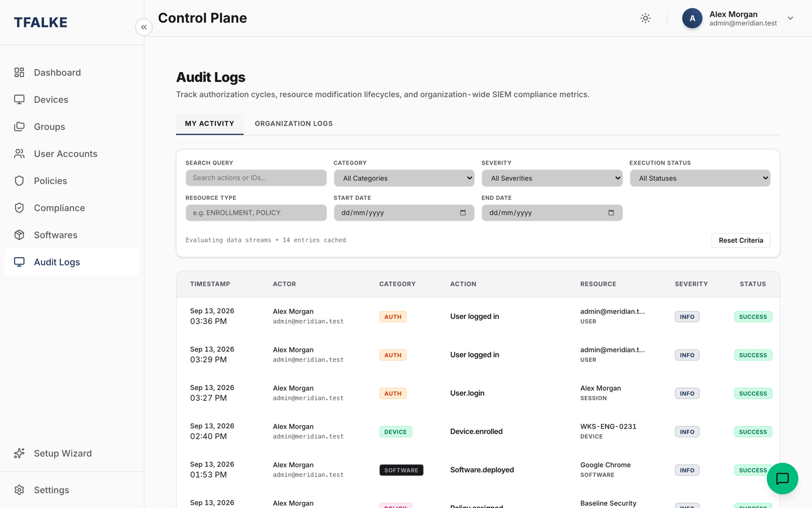Open User Accounts page link
812x508 pixels.
[72, 153]
